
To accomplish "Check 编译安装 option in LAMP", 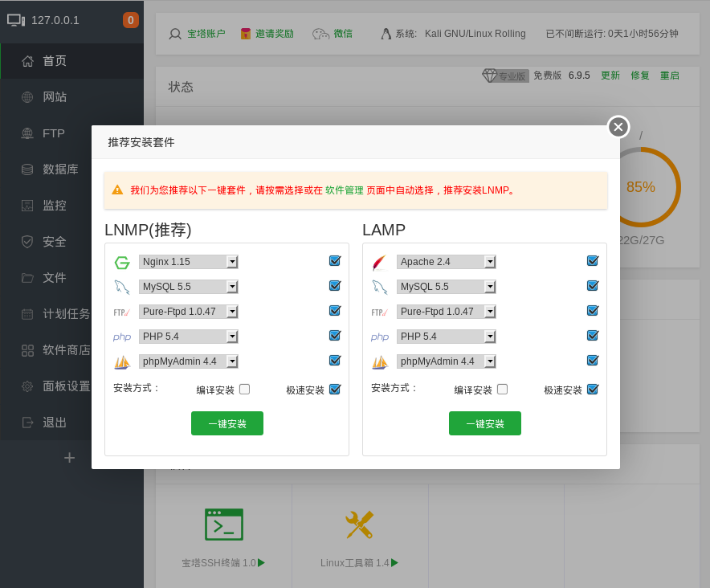I will (x=502, y=390).
